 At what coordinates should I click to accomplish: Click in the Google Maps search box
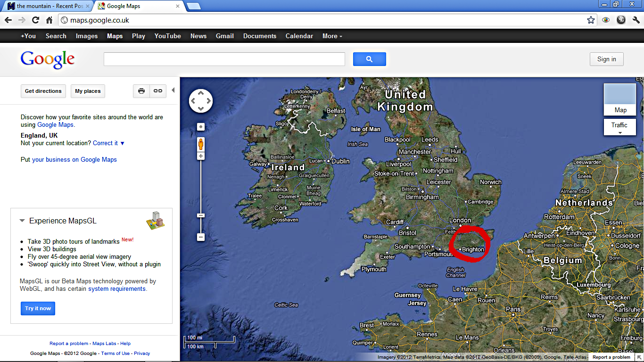click(x=224, y=59)
